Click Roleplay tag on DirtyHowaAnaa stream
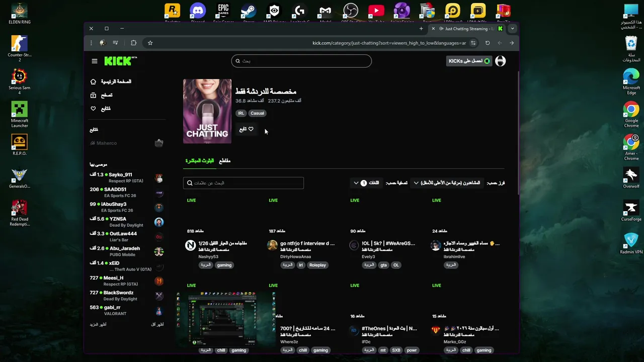The image size is (644, 362). click(317, 265)
